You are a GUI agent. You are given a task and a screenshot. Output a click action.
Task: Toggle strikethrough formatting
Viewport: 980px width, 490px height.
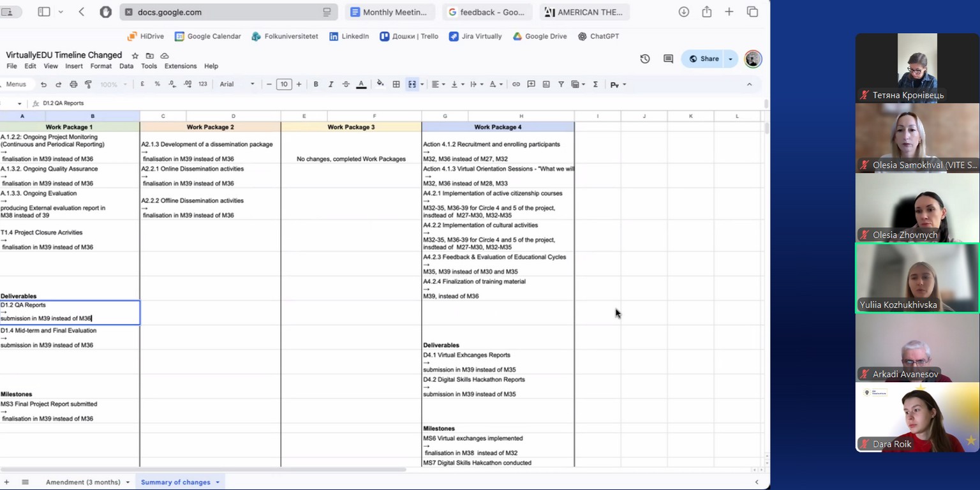346,84
